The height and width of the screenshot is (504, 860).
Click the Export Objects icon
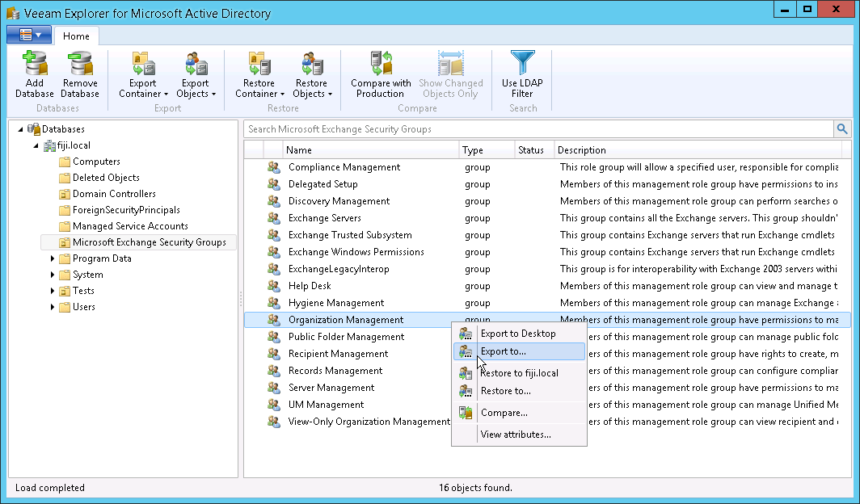coord(196,63)
